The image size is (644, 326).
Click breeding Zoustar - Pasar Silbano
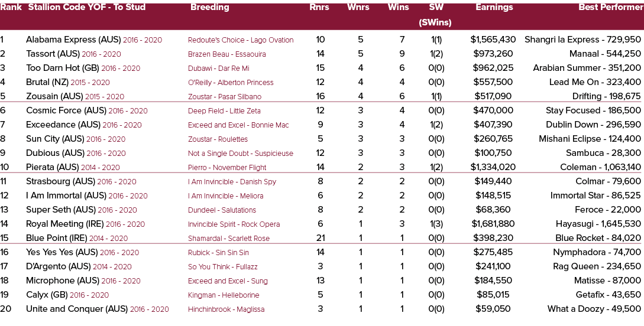point(225,97)
